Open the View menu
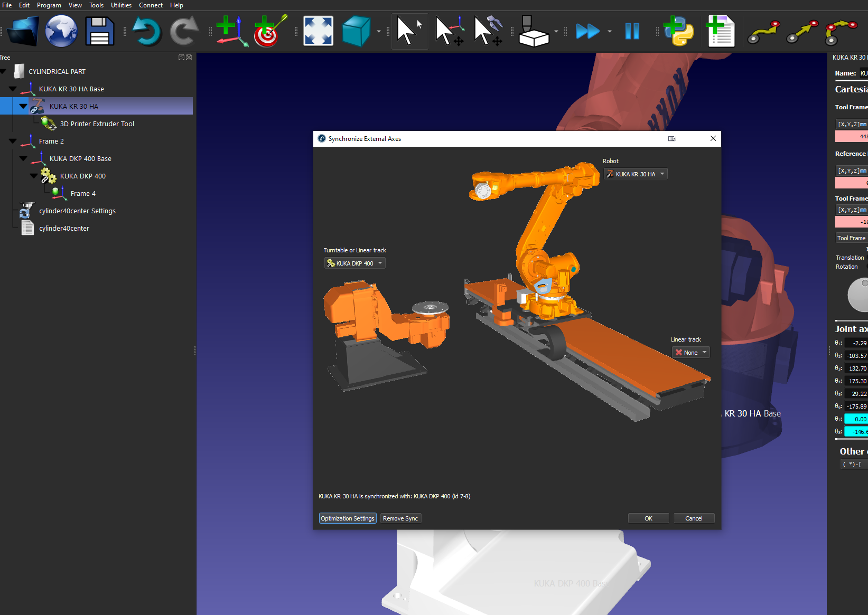868x615 pixels. coord(75,5)
